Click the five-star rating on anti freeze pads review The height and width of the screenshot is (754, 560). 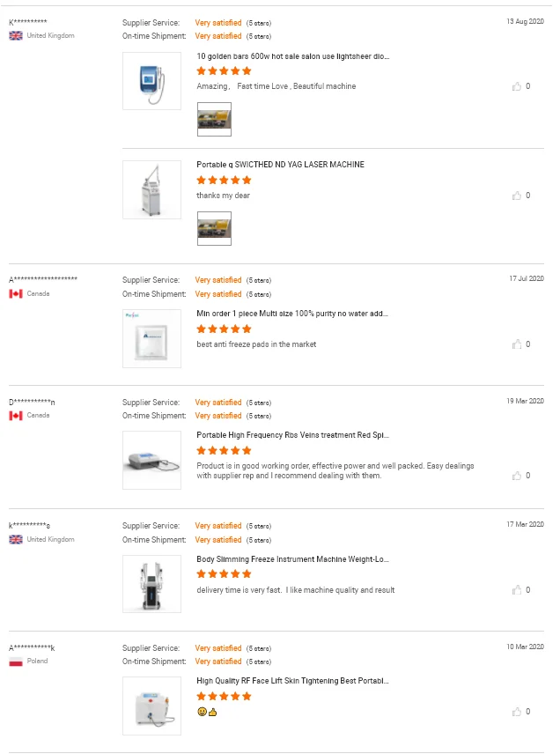(x=224, y=329)
